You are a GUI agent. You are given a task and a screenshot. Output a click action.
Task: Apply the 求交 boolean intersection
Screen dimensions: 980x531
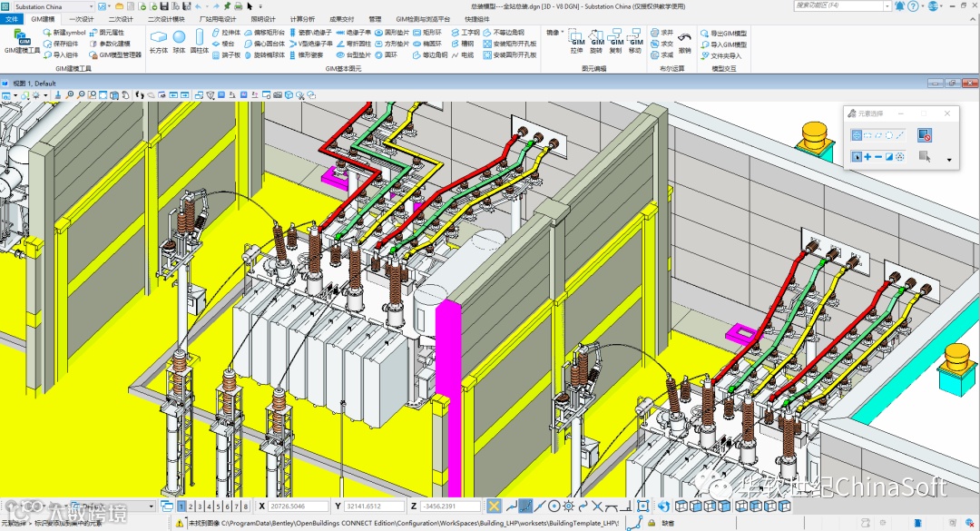coord(661,44)
